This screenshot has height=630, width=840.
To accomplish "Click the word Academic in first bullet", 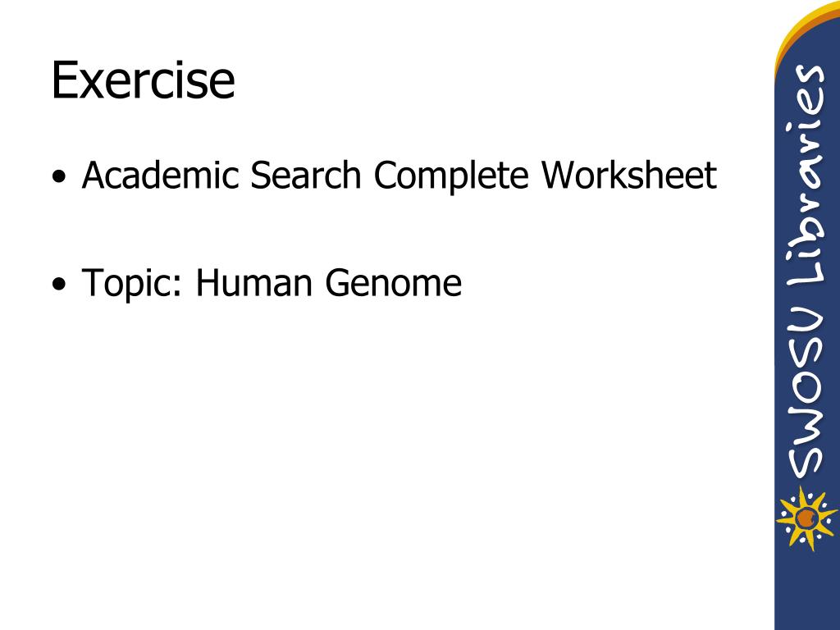I will click(x=160, y=176).
